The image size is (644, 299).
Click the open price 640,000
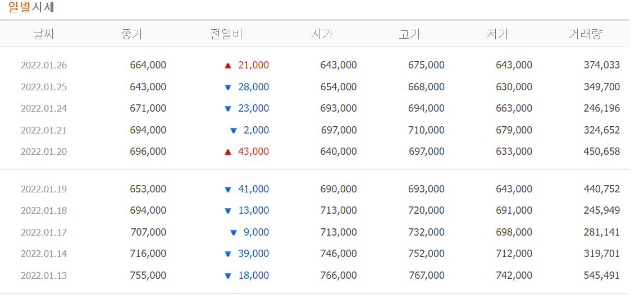[x=339, y=152]
